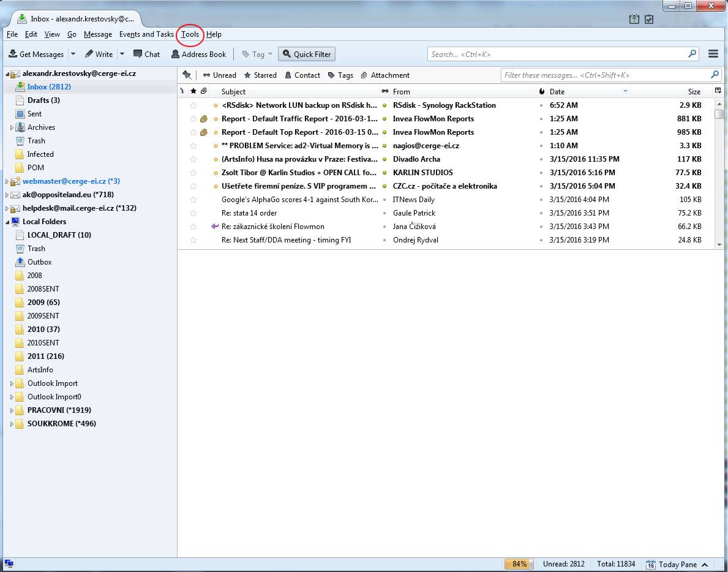Screen dimensions: 728x572
Task: Star the 'stata 14 order' message
Action: tap(193, 213)
